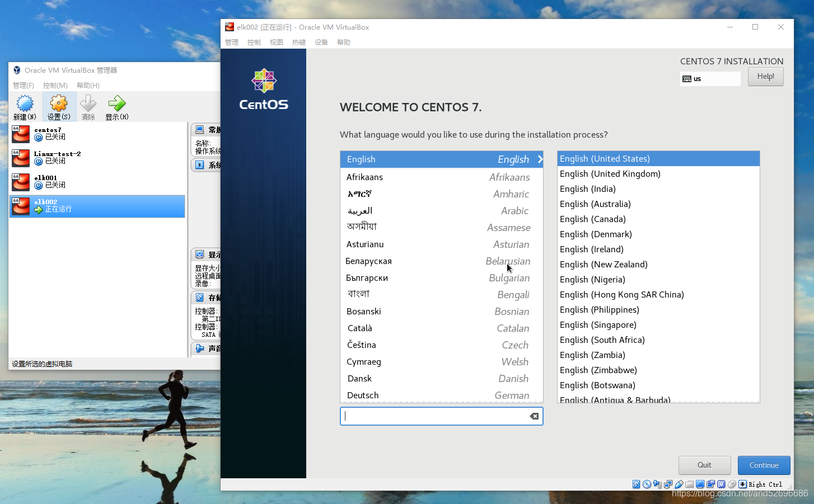
Task: Click the VirtualBox icon in the elk002 window title bar
Action: click(230, 27)
